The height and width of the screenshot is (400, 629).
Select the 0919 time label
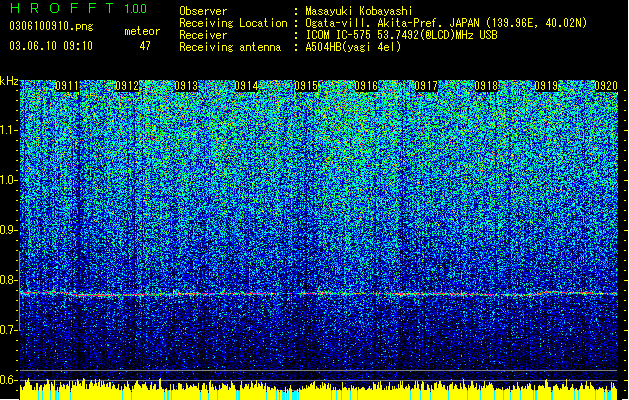[546, 86]
